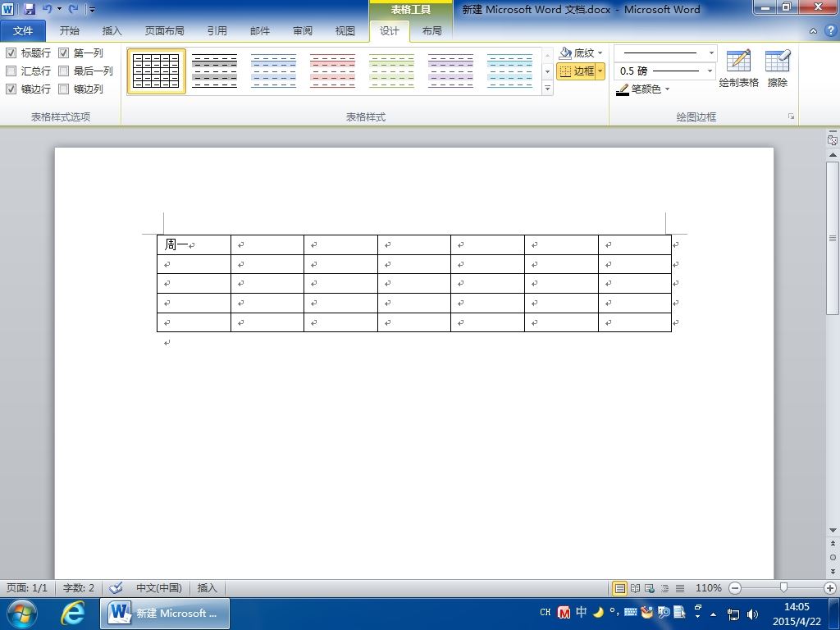Click the Pen Color (笔颜色) icon
The image size is (840, 630).
[x=623, y=89]
